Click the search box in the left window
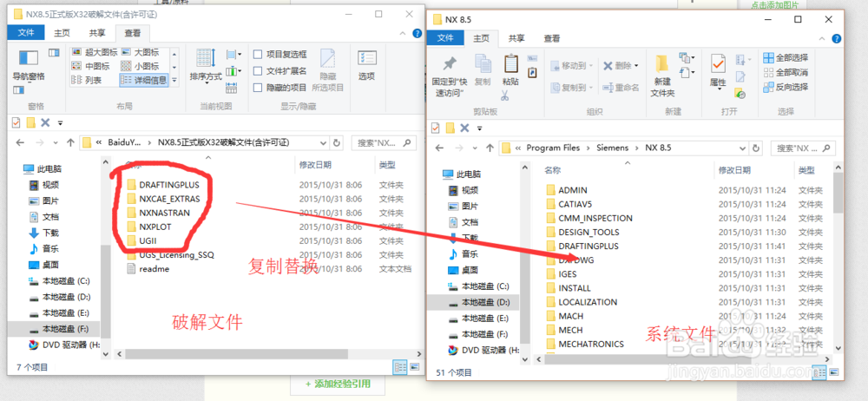 [384, 143]
